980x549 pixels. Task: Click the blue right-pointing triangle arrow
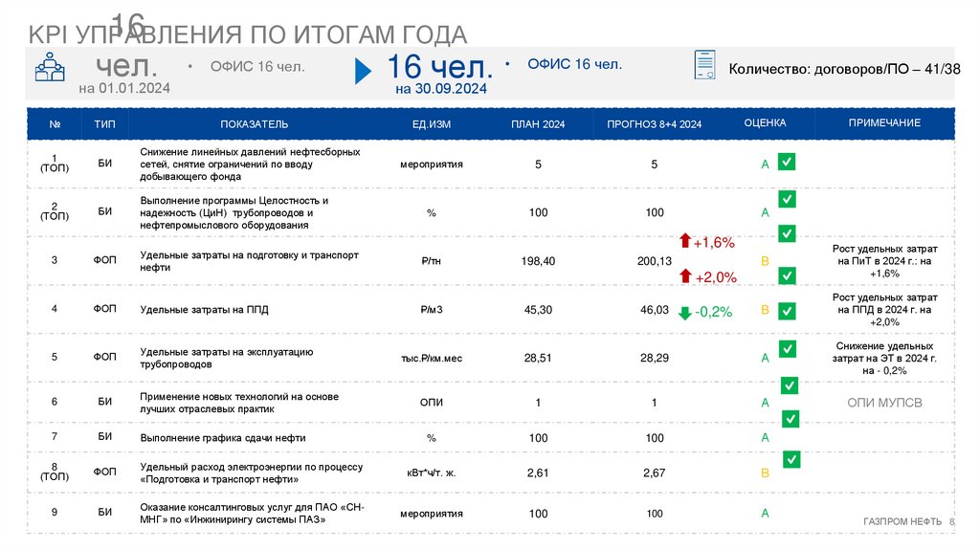click(363, 71)
